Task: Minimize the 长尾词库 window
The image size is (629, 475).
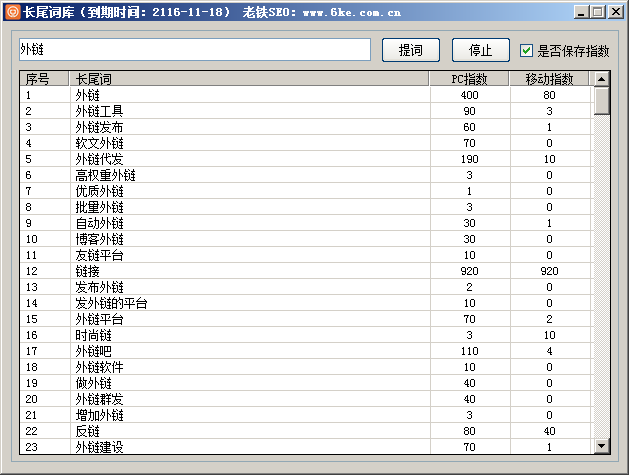Action: pos(581,12)
